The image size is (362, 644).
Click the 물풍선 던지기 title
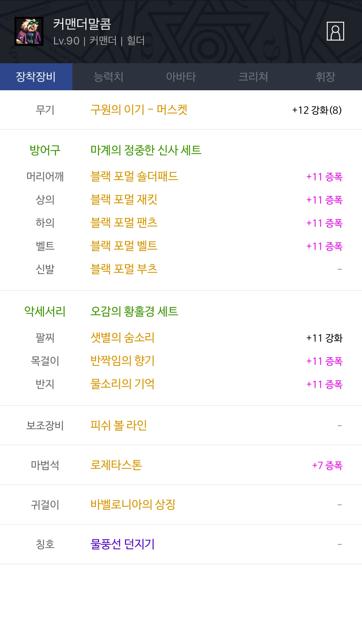123,544
